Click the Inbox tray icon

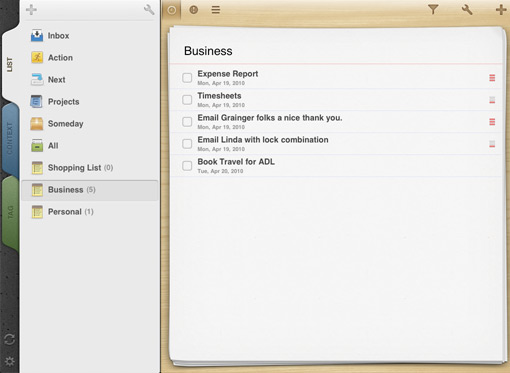tap(37, 35)
